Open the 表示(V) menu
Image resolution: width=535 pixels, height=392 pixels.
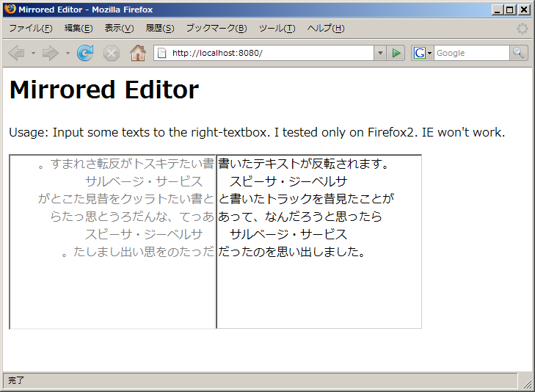[x=119, y=29]
